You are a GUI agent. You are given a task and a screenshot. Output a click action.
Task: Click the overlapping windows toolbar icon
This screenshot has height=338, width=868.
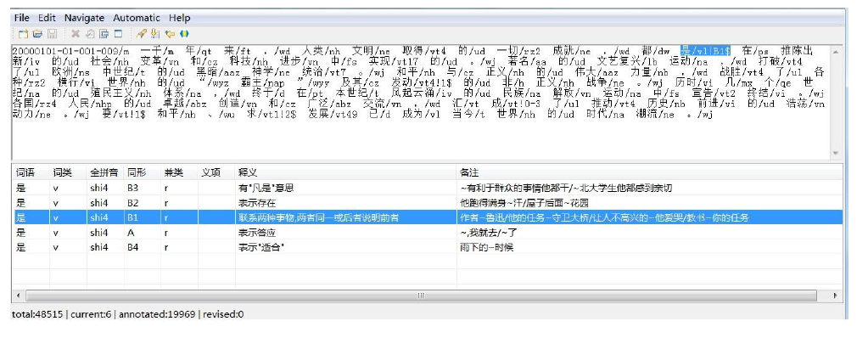[x=104, y=34]
